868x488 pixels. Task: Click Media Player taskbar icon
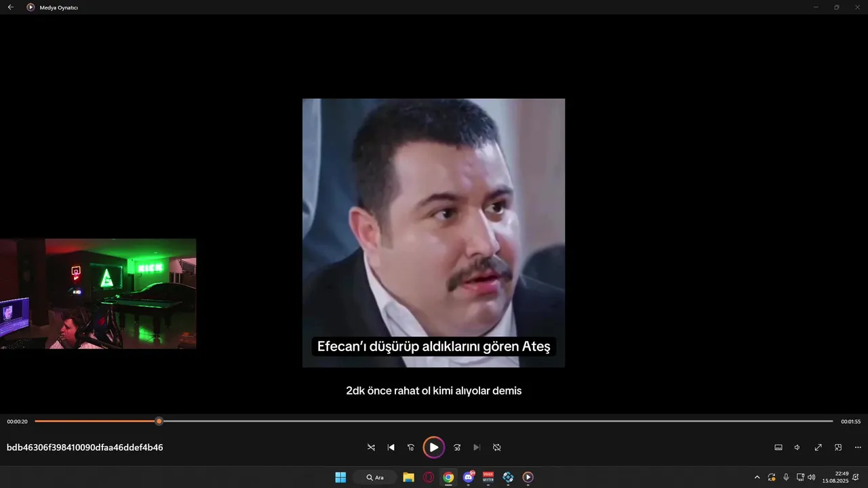[x=528, y=477]
